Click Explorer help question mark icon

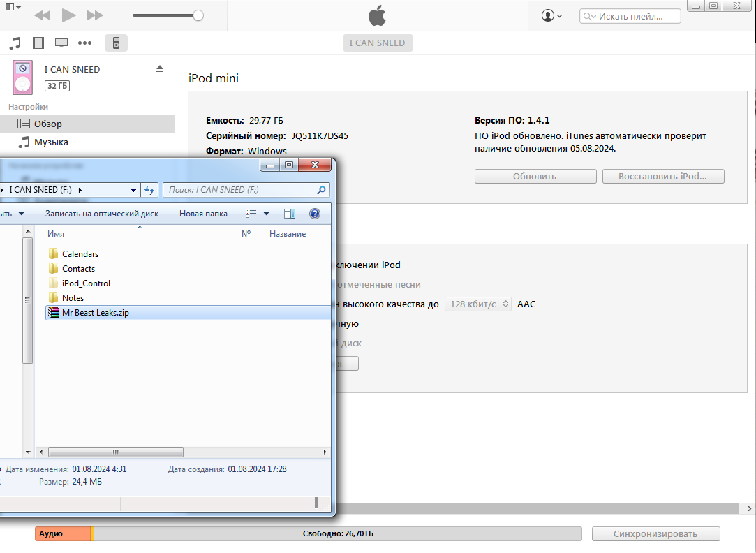coord(314,214)
